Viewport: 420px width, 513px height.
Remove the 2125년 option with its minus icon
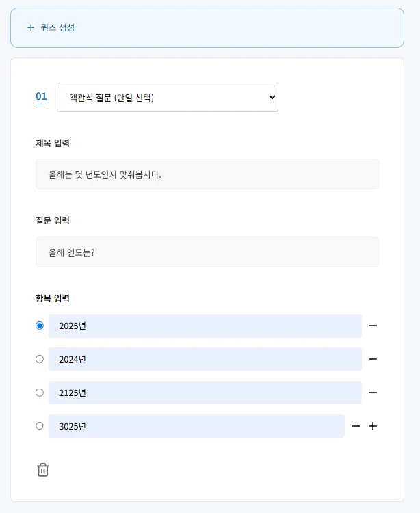click(x=373, y=393)
